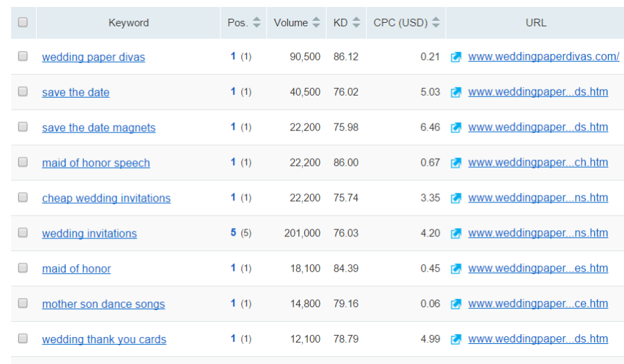Open keyword link wedding thank you cards
The height and width of the screenshot is (364, 624).
(104, 339)
